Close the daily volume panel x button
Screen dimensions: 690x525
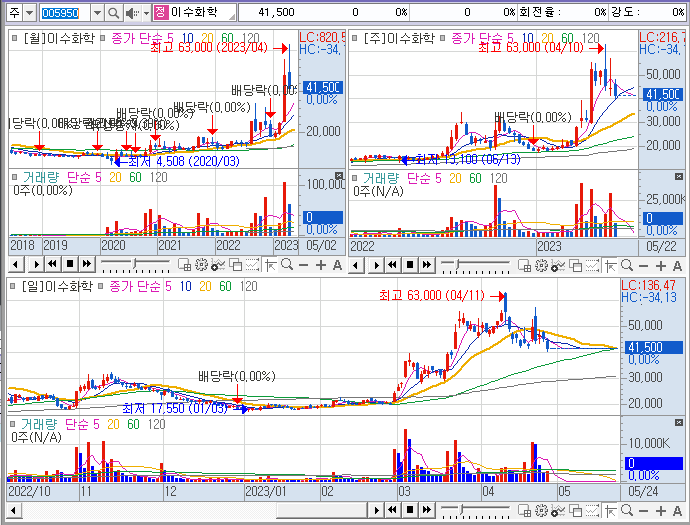point(679,422)
